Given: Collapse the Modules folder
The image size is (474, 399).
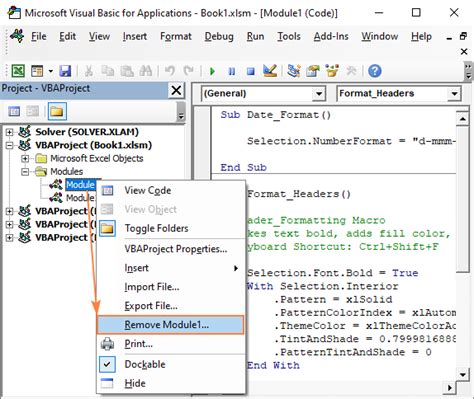Looking at the screenshot, I should tap(25, 172).
